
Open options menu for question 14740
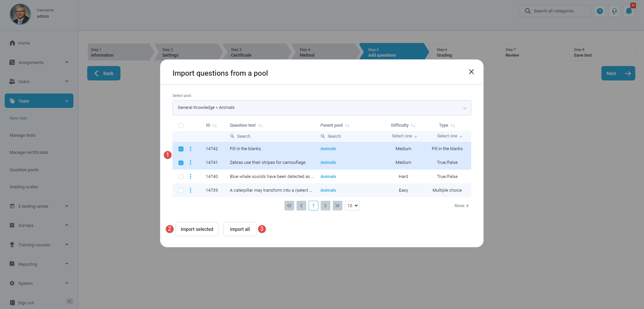pos(191,177)
